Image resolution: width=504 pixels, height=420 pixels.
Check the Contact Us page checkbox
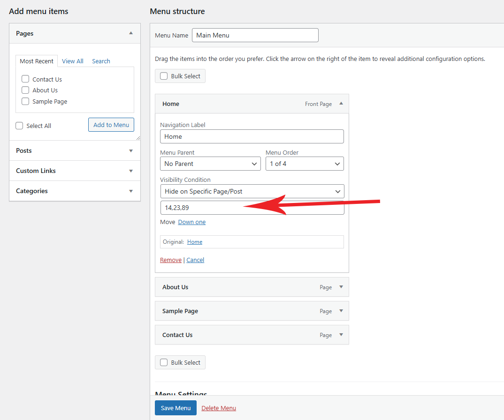(25, 79)
